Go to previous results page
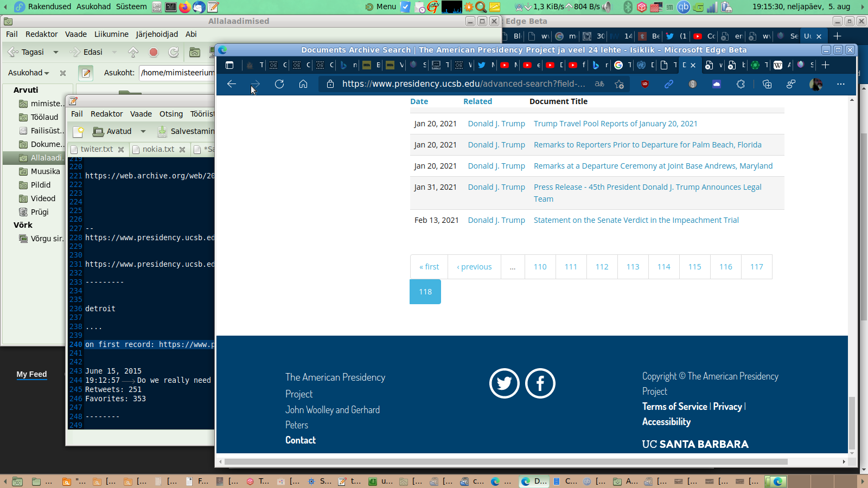Screen dimensions: 868x488 pyautogui.click(x=474, y=267)
